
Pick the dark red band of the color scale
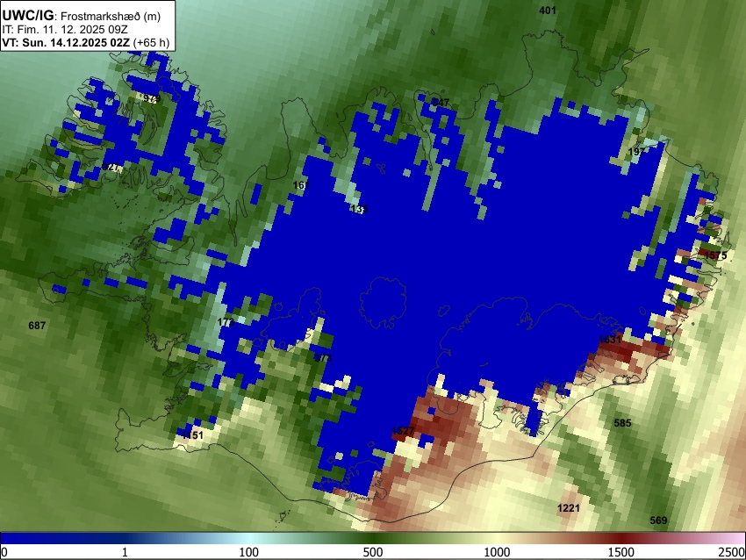(621, 538)
